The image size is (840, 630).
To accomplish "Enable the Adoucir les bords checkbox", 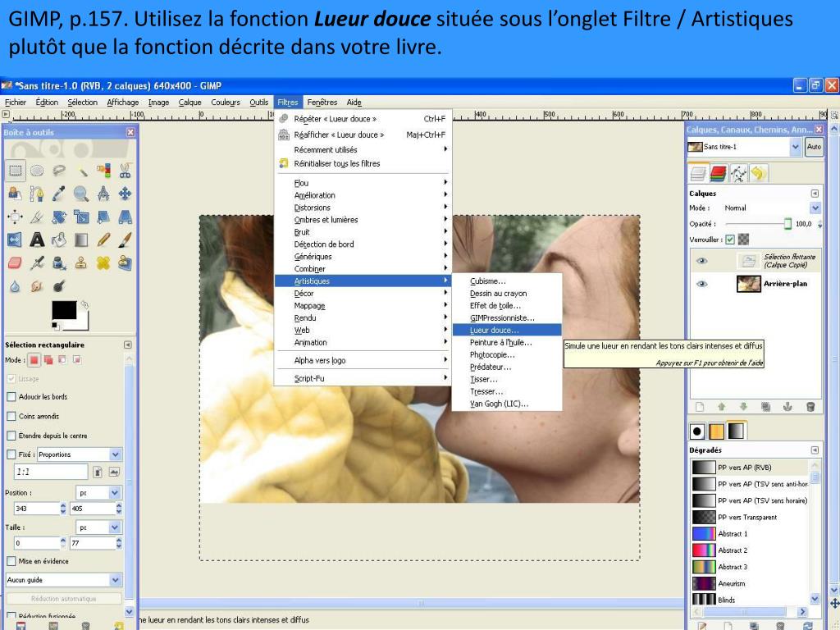I will click(11, 396).
